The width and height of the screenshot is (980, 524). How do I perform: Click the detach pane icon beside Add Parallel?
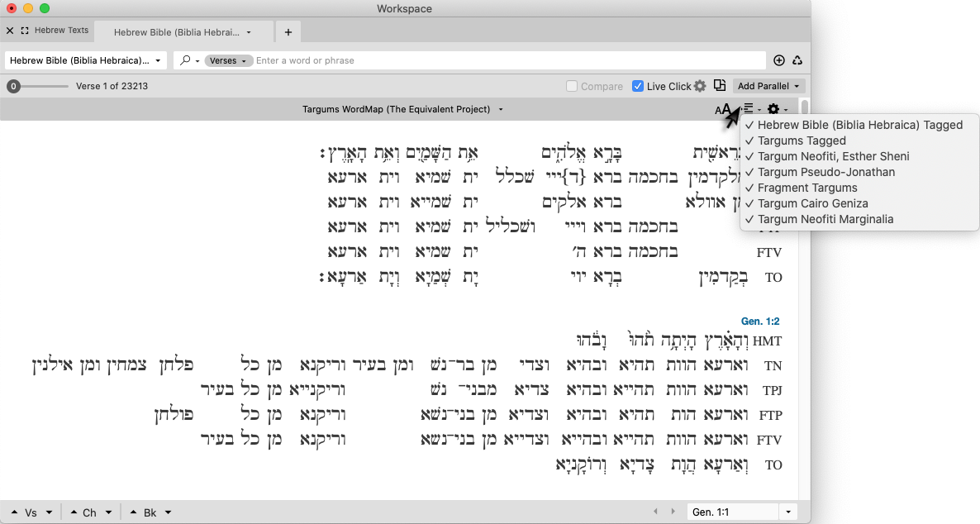click(x=720, y=85)
